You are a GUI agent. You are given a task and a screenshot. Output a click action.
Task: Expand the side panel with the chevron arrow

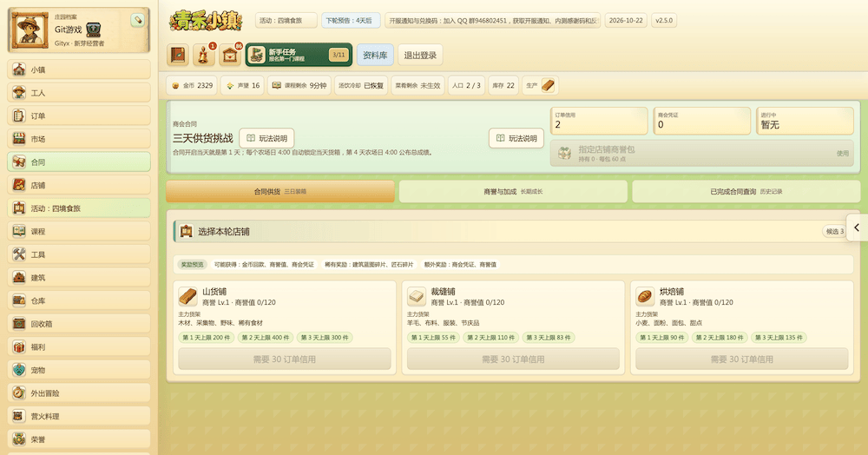(x=857, y=227)
